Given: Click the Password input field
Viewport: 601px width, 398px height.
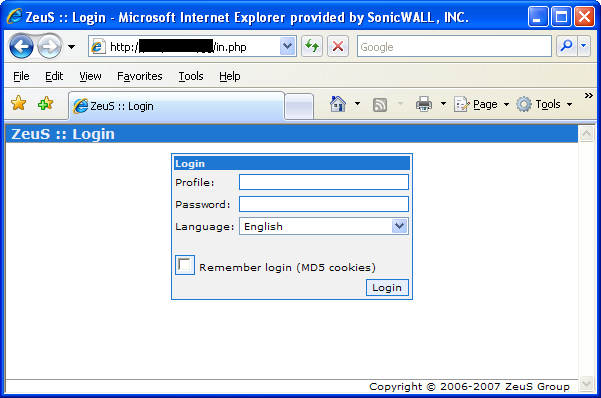Looking at the screenshot, I should coord(324,204).
